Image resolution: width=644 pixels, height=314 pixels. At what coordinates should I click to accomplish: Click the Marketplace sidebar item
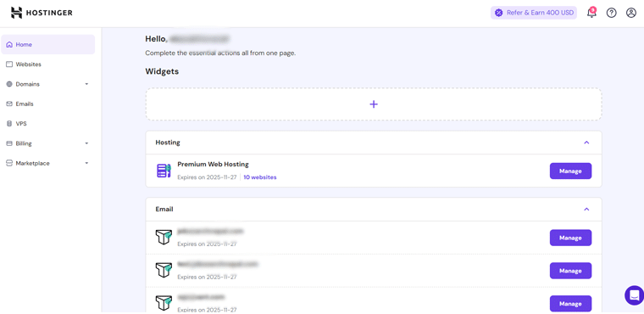click(48, 163)
